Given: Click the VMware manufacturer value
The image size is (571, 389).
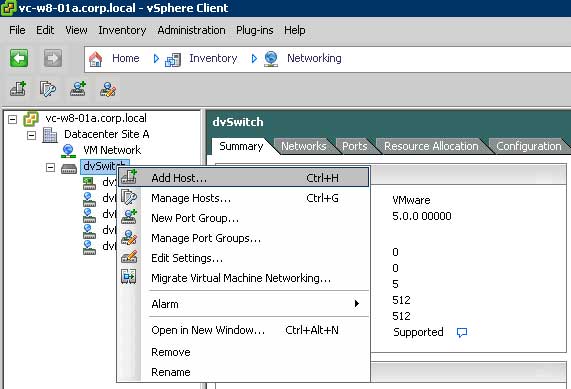Looking at the screenshot, I should coord(411,200).
